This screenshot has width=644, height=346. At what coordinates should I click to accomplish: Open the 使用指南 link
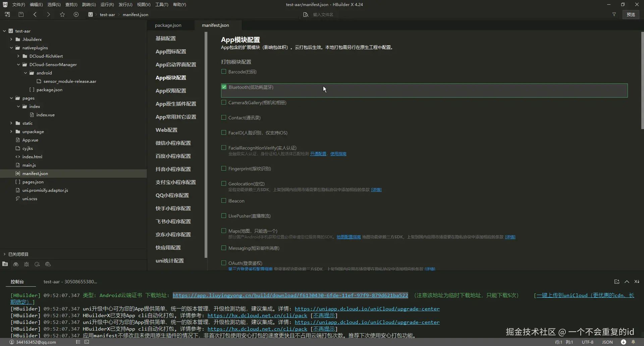[338, 154]
